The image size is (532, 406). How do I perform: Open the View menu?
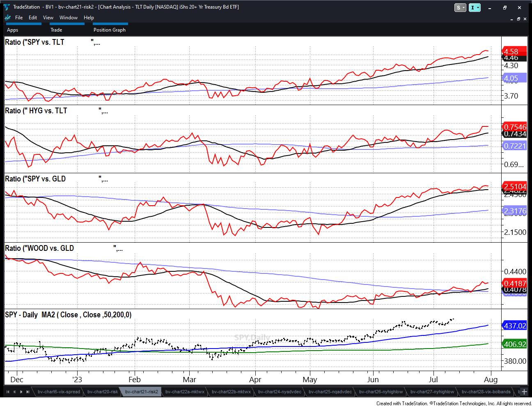click(x=48, y=18)
